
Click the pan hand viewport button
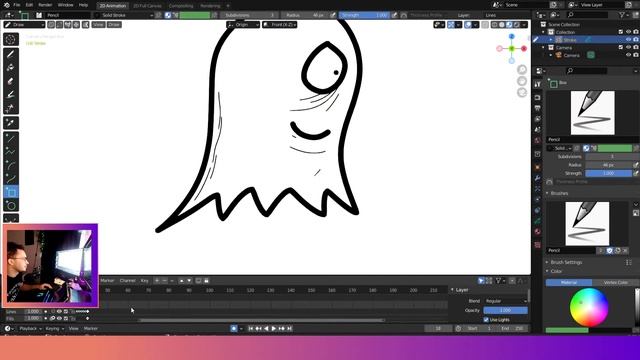pos(522,81)
